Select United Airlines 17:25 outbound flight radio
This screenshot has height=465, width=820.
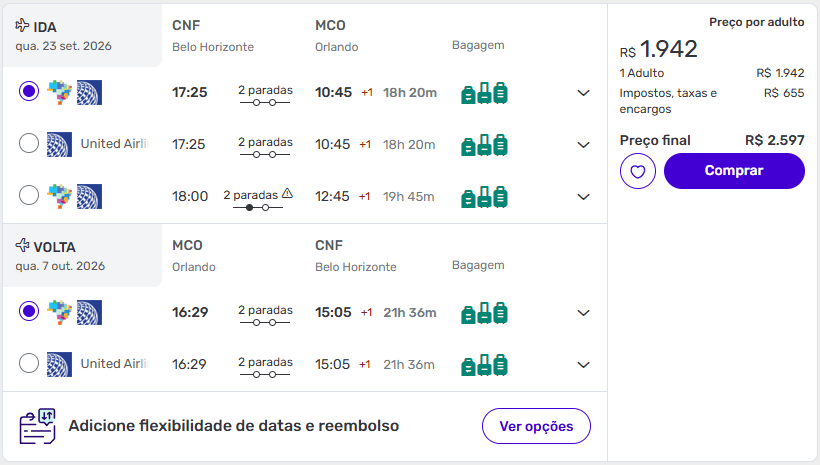point(29,144)
